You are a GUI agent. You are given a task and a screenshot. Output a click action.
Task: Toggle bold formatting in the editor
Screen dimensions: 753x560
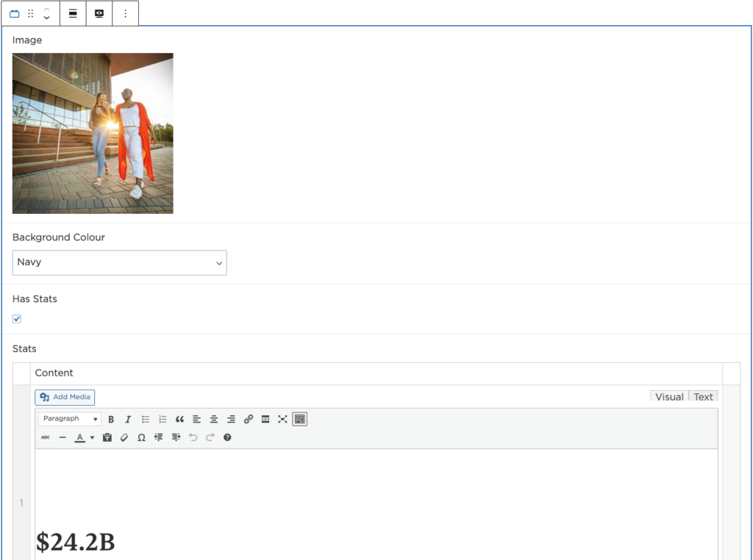coord(111,419)
